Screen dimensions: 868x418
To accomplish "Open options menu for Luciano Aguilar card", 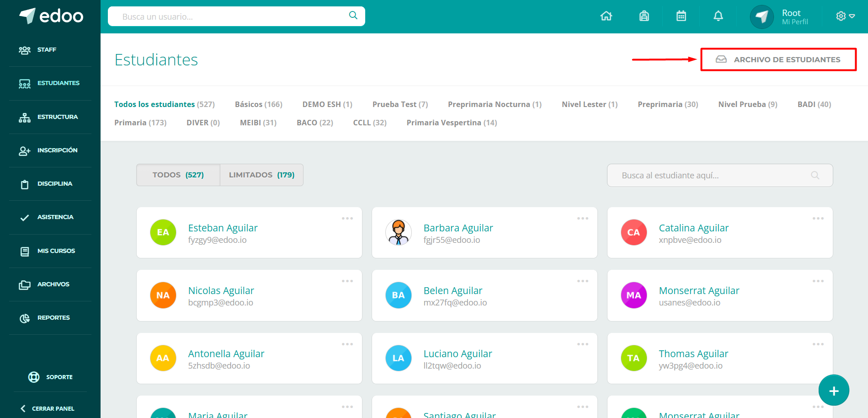I will (x=583, y=344).
